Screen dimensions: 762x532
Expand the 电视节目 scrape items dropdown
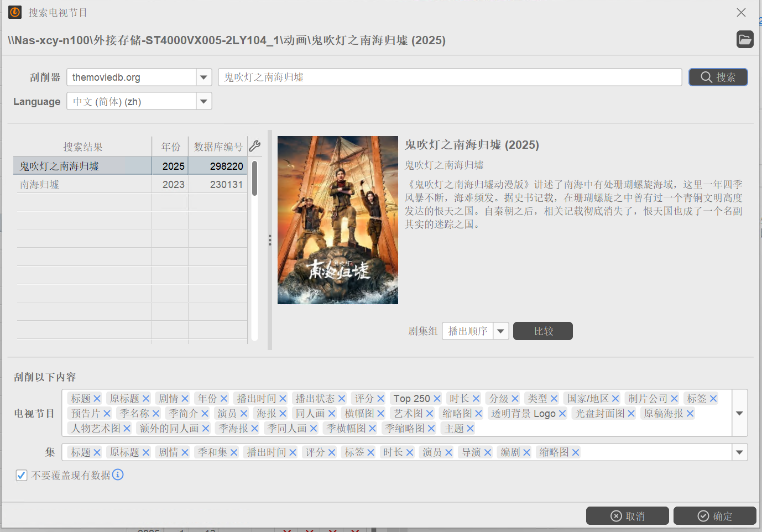[739, 413]
